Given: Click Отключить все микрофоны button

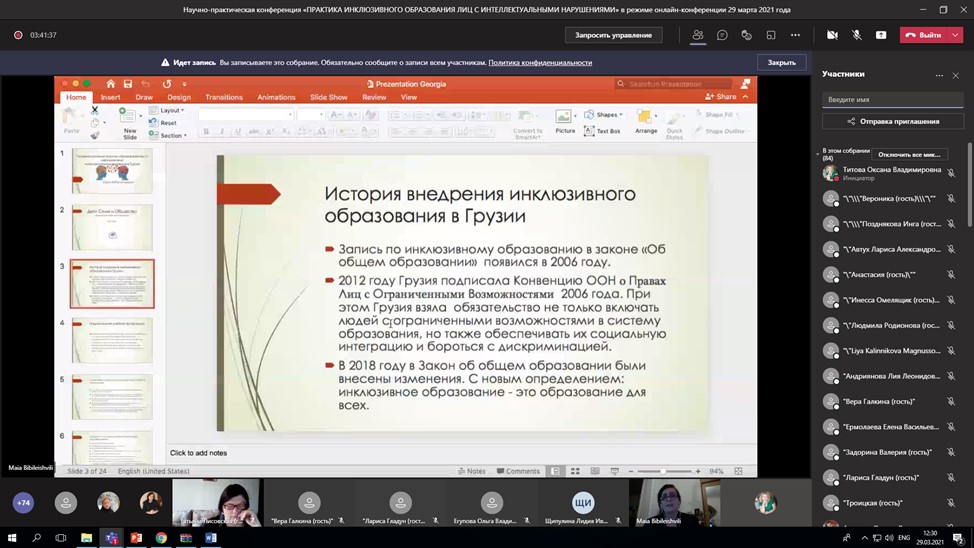Looking at the screenshot, I should click(x=909, y=155).
